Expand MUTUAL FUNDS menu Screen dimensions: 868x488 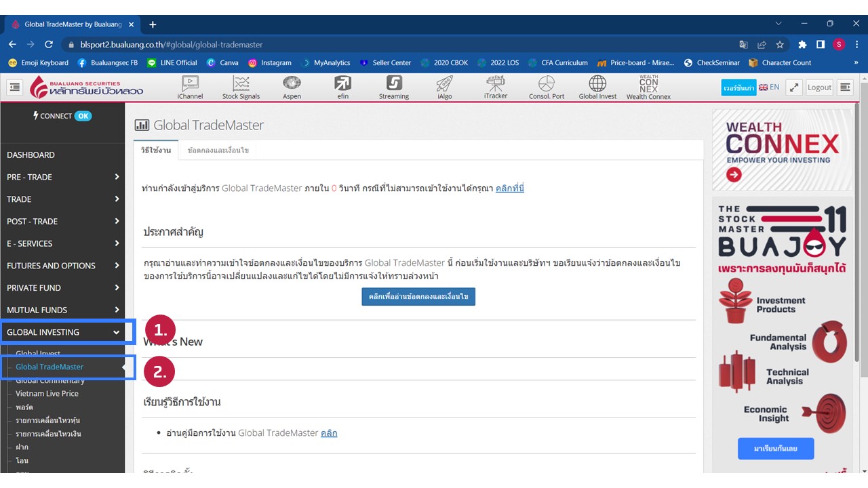pyautogui.click(x=62, y=310)
